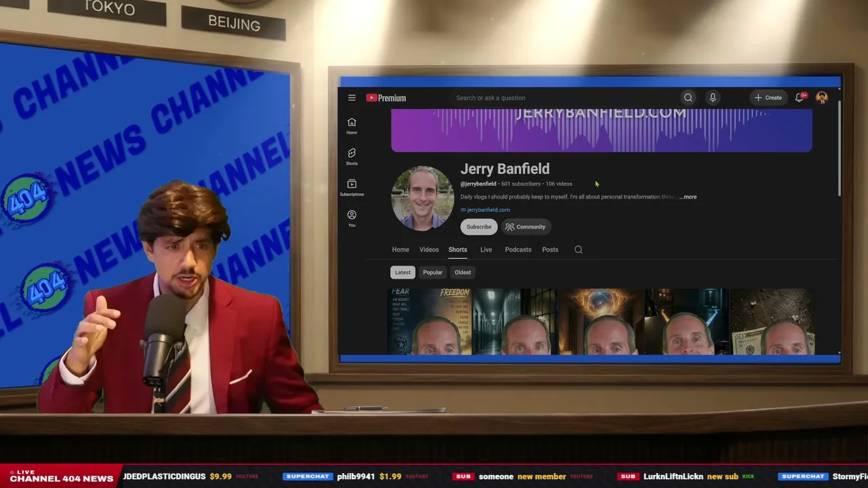868x488 pixels.
Task: Click the 'philb9941' superchat ticker entry
Action: click(355, 476)
